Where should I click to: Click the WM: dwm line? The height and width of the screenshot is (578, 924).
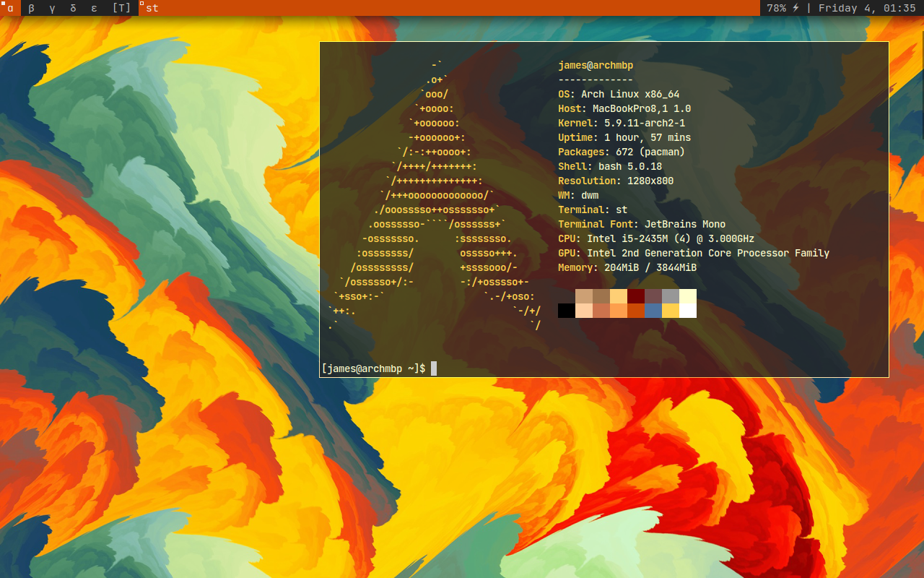click(578, 195)
